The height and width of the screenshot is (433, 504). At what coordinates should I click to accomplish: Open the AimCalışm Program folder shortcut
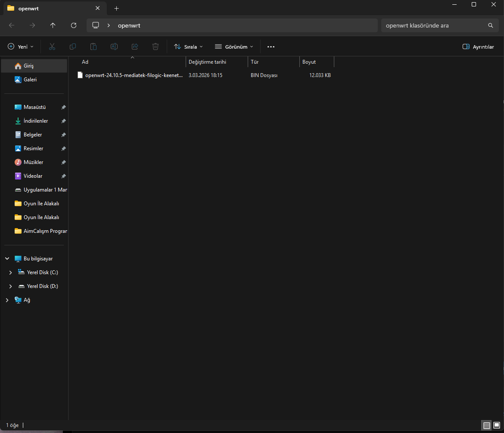click(34, 231)
